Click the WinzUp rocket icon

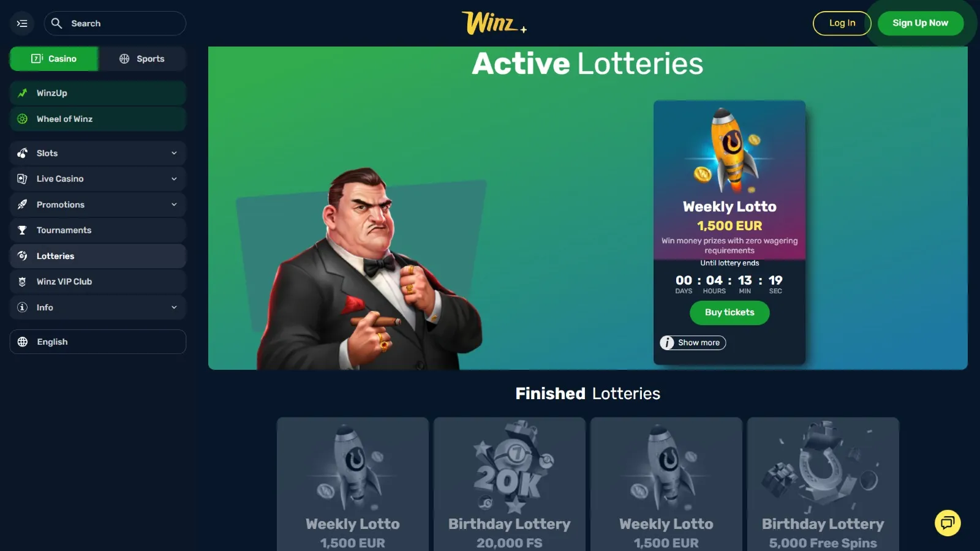(23, 93)
